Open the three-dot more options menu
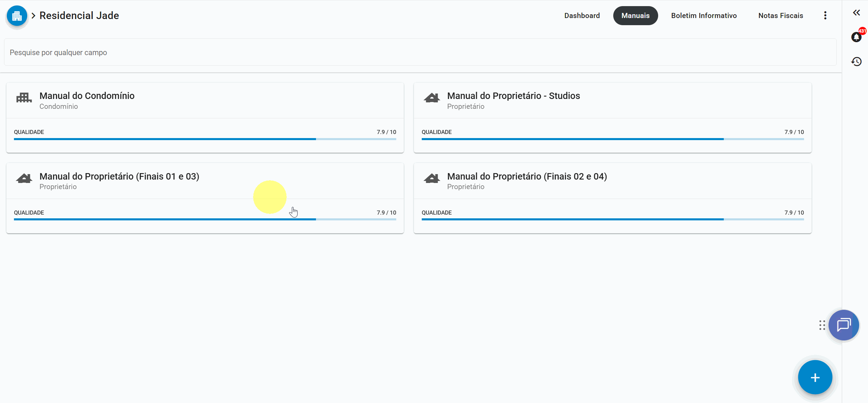Screen dimensions: 868x403 coord(825,16)
